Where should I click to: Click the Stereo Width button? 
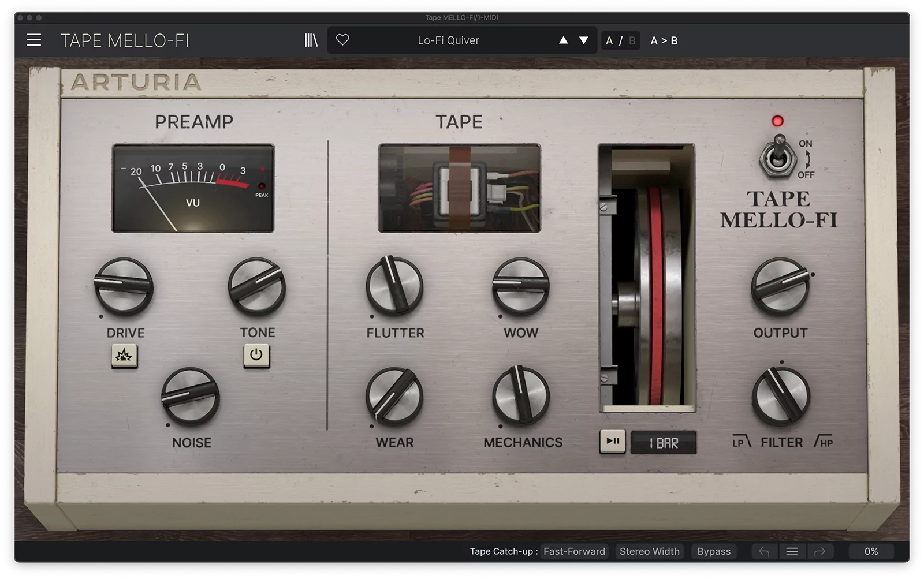click(x=649, y=552)
